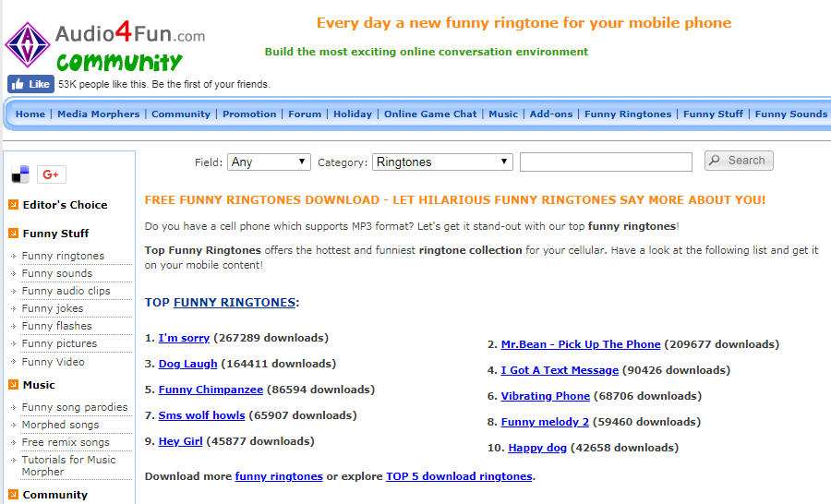Click the Facebook Like button

[x=30, y=84]
